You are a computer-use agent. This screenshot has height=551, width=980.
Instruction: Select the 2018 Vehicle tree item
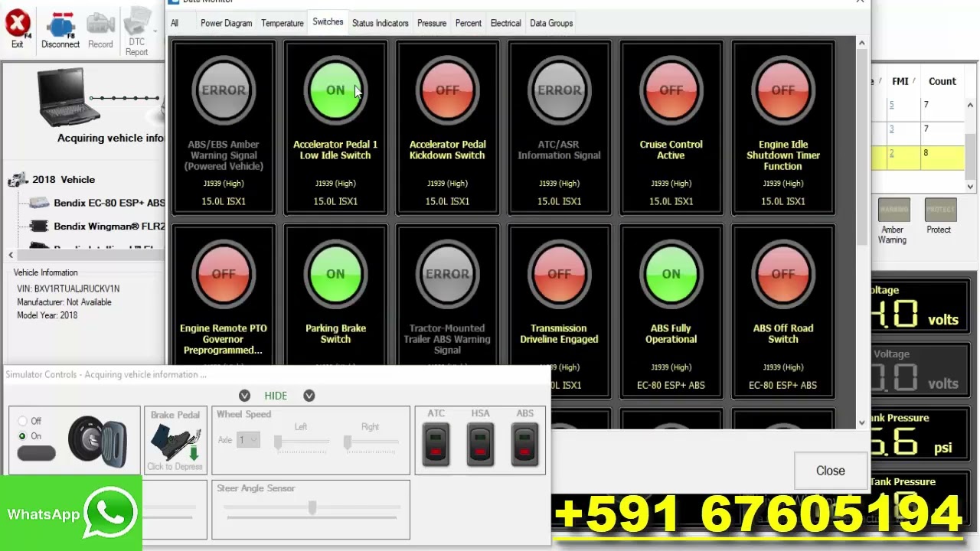click(64, 180)
